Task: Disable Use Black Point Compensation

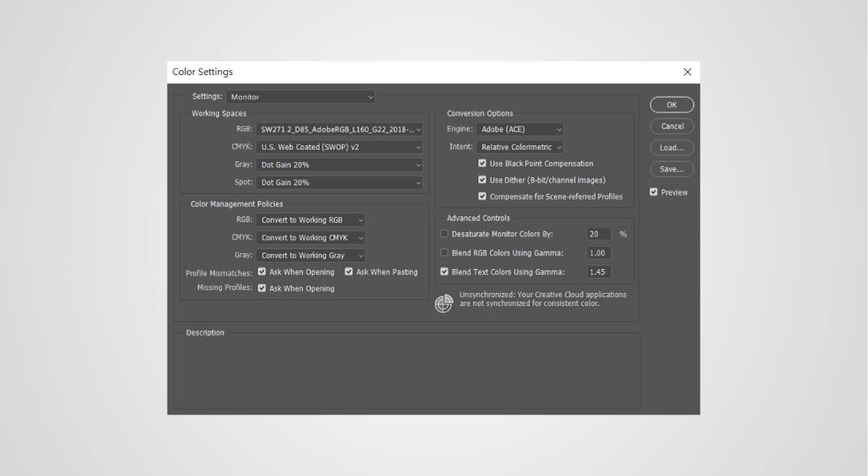Action: click(482, 163)
